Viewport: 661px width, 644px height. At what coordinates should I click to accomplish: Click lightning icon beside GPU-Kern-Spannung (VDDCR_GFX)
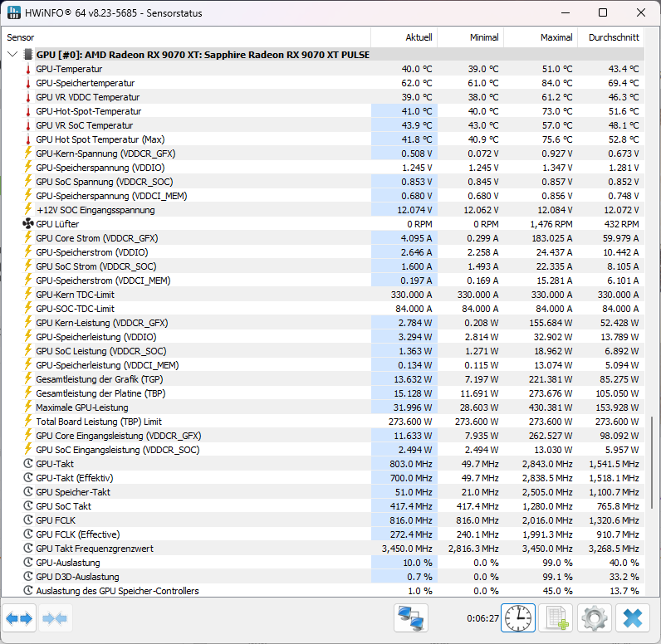click(x=28, y=153)
